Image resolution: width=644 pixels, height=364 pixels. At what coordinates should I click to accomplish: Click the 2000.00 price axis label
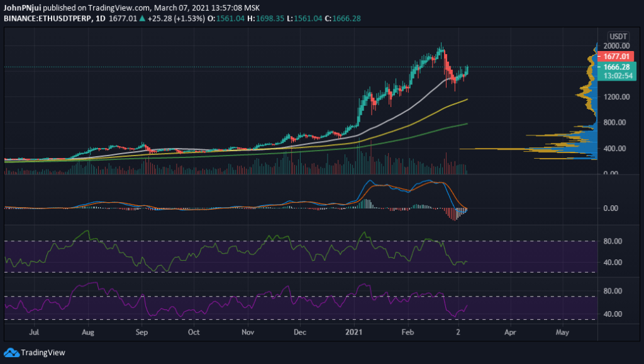tap(616, 46)
